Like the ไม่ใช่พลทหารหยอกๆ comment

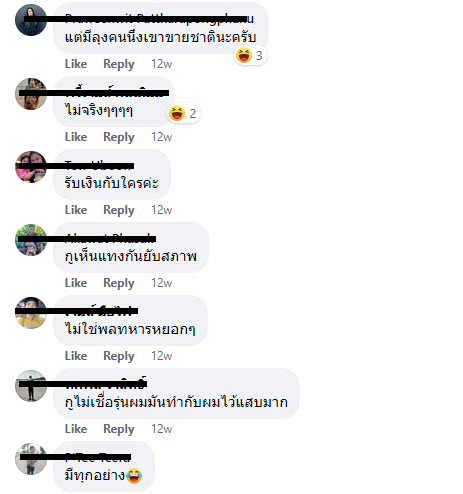coord(76,356)
